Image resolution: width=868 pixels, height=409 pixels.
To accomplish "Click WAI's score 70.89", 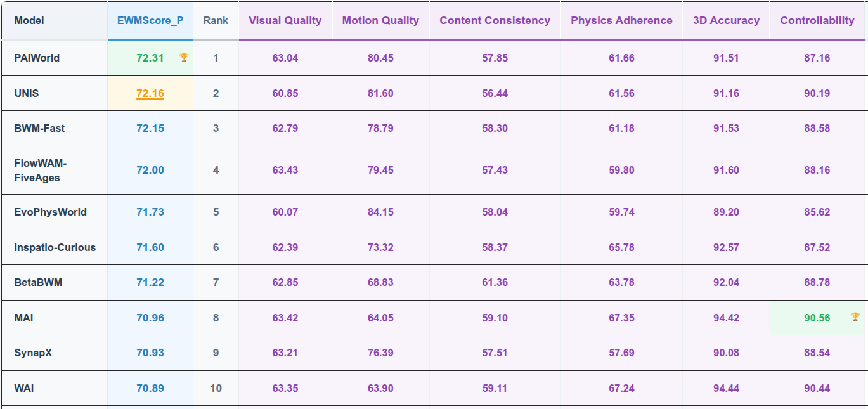I will [x=150, y=388].
